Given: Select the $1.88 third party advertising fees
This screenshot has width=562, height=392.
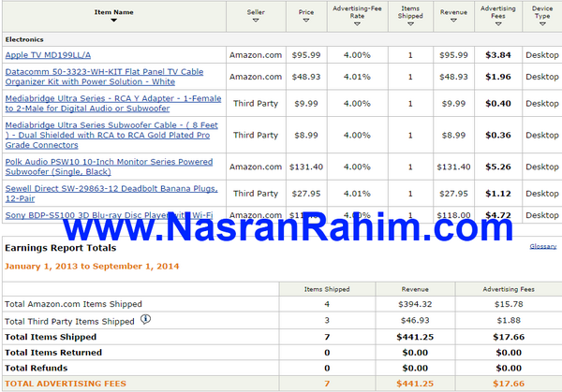Looking at the screenshot, I should point(509,320).
